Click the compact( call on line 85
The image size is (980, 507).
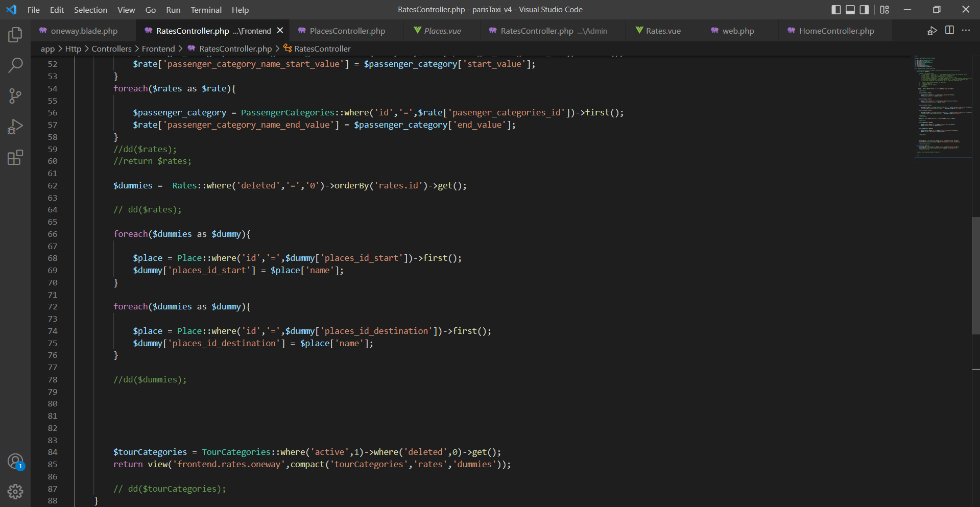(310, 465)
